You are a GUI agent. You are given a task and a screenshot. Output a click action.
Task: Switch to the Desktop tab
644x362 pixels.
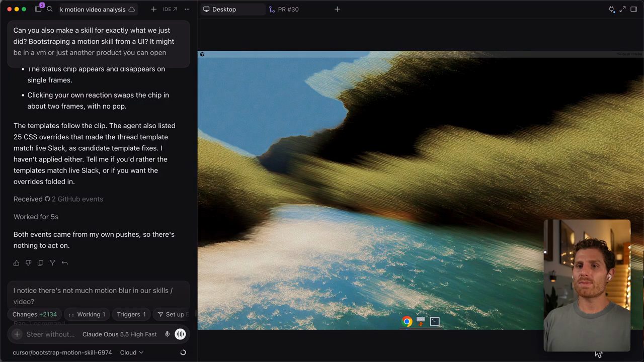coord(233,9)
